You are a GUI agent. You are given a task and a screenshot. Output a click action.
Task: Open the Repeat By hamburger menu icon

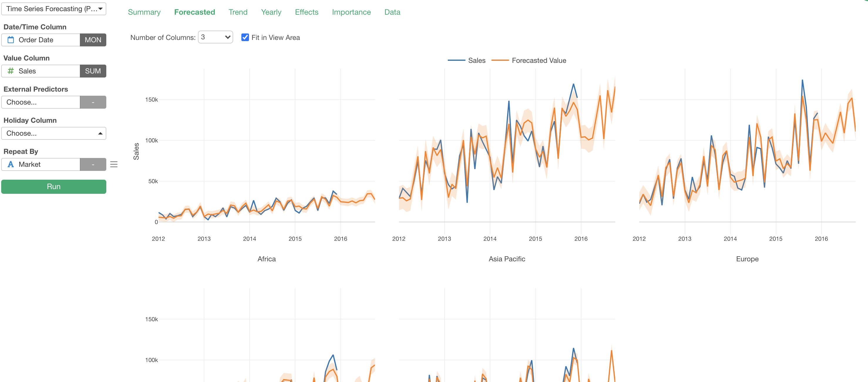(114, 164)
